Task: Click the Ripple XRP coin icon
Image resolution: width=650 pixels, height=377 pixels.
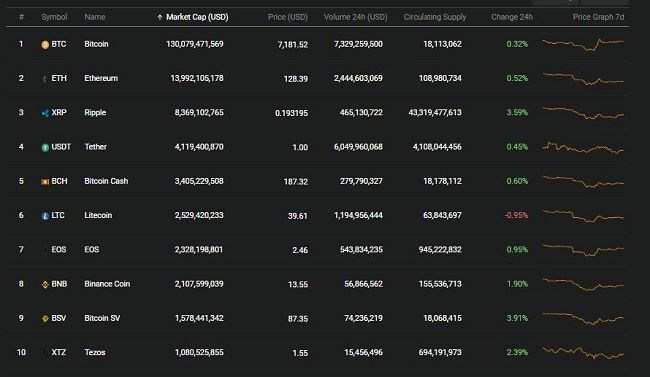Action: [45, 113]
